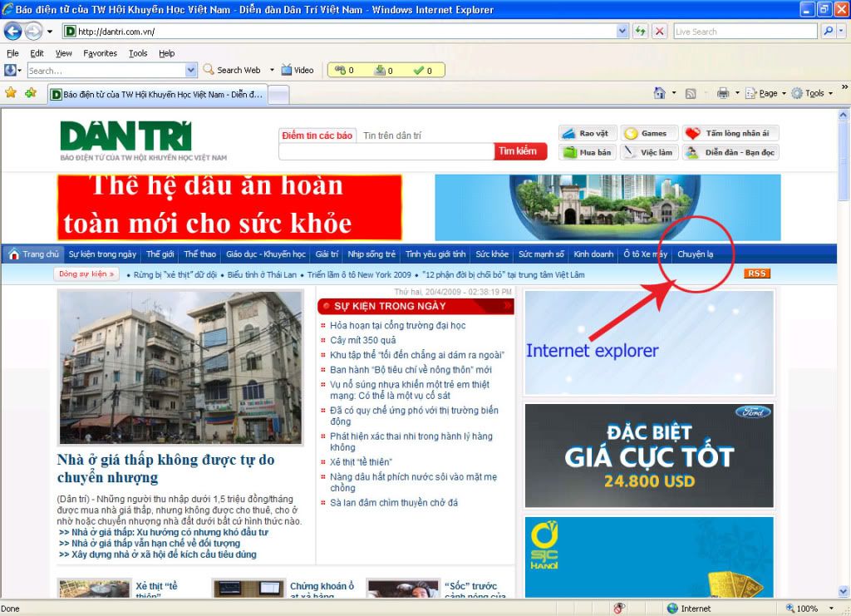Click the RSS feeds toolbar icon

pos(691,93)
